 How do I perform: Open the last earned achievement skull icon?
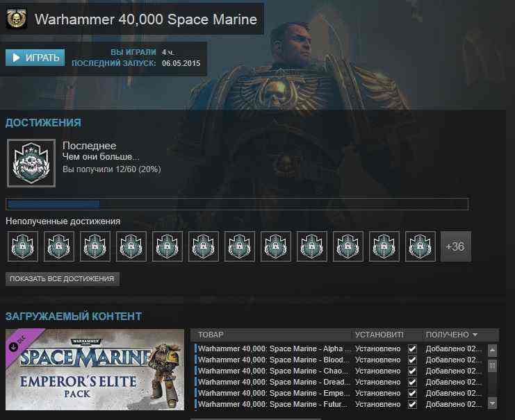31,163
